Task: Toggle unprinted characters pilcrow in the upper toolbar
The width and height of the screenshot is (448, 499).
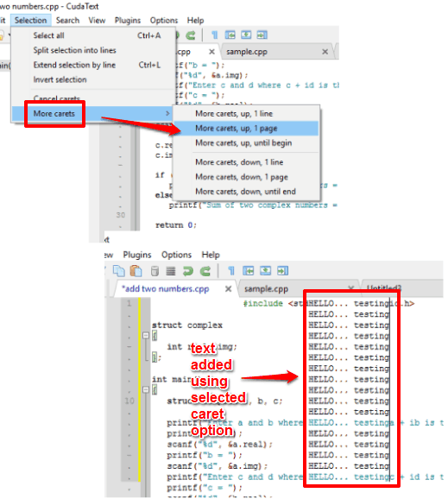Action: [215, 35]
